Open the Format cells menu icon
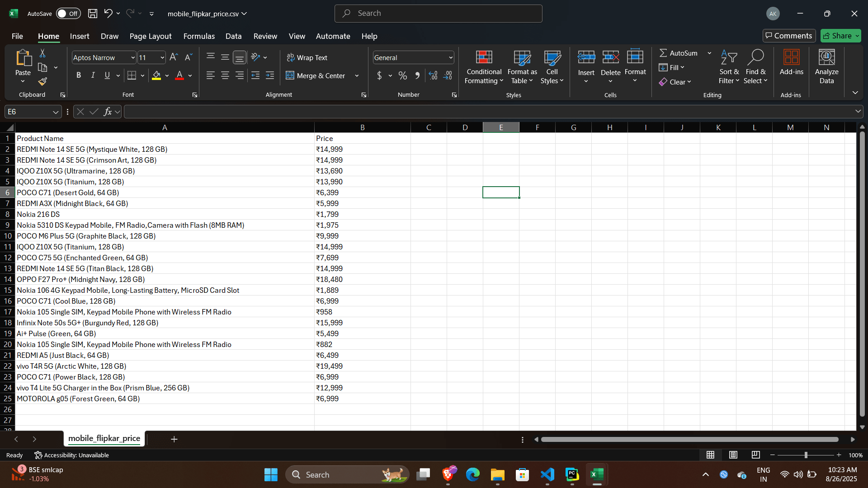The width and height of the screenshot is (868, 488). (x=635, y=57)
